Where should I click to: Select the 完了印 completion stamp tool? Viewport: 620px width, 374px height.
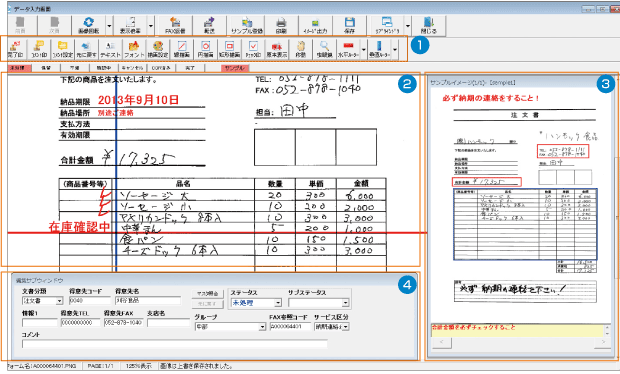click(x=15, y=49)
